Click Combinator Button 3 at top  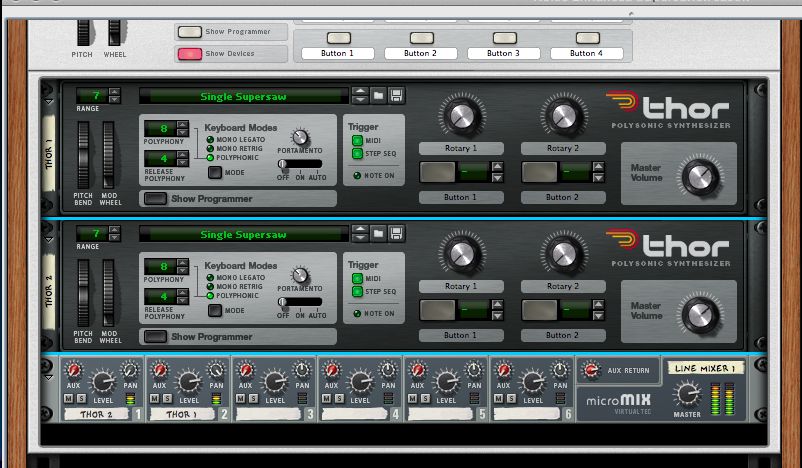(x=504, y=38)
